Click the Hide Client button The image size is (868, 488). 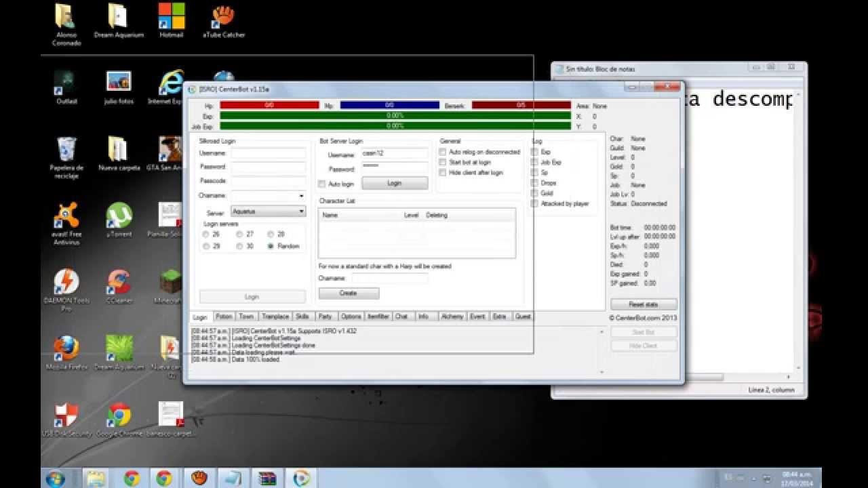point(644,346)
